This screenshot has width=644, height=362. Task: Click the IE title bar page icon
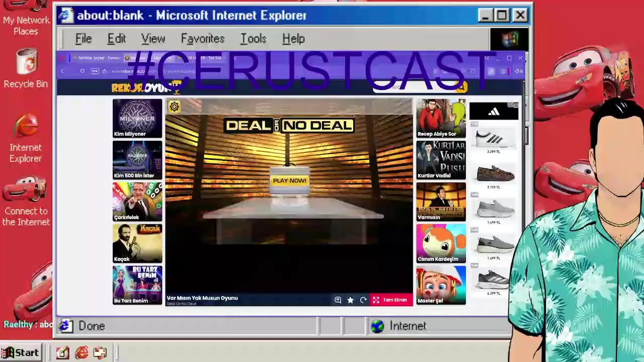65,15
